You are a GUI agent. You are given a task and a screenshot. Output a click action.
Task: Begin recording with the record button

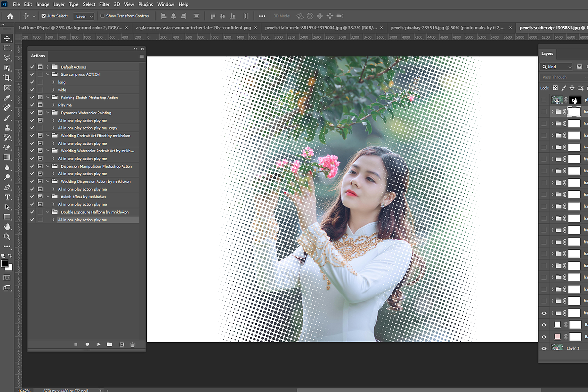click(x=87, y=344)
